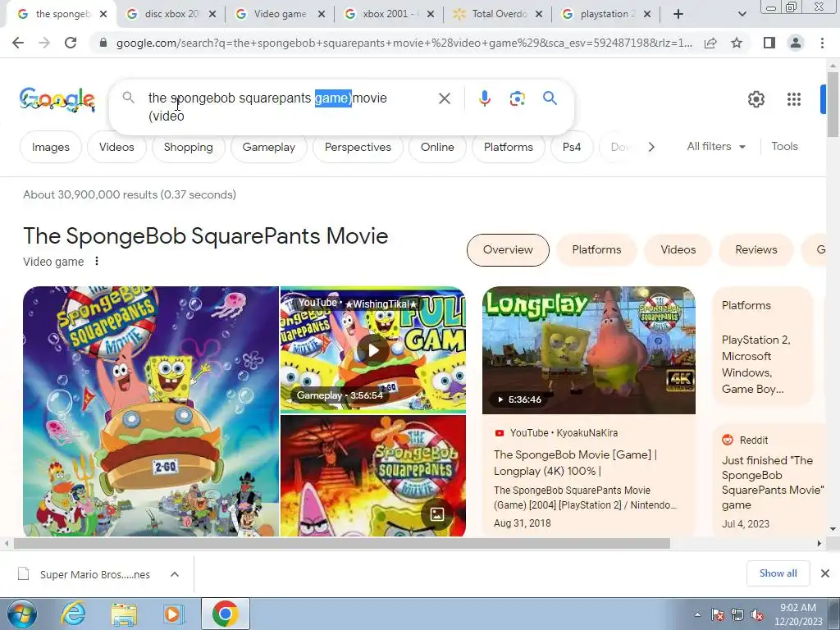Open the SpongeBob movie poster image
The height and width of the screenshot is (630, 840).
(x=151, y=412)
